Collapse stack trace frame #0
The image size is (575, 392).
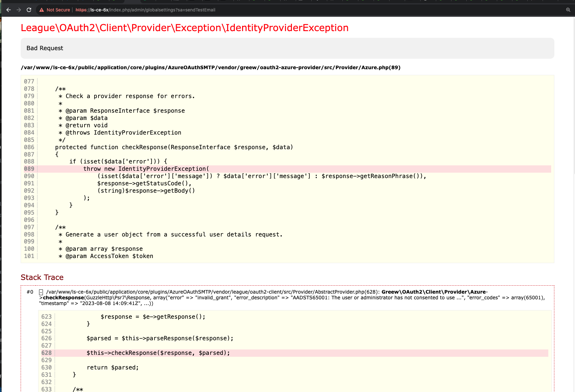(41, 292)
